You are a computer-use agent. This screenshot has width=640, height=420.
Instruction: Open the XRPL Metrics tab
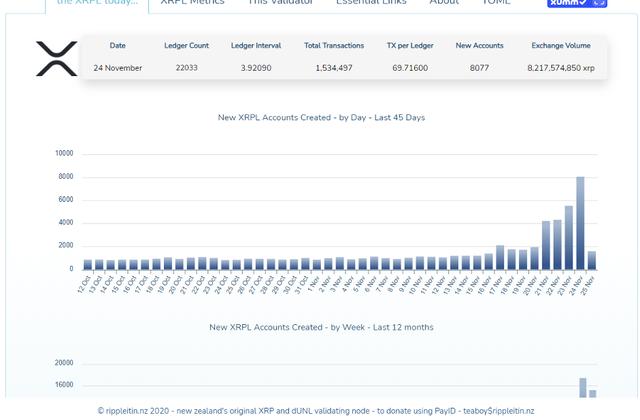(x=192, y=3)
